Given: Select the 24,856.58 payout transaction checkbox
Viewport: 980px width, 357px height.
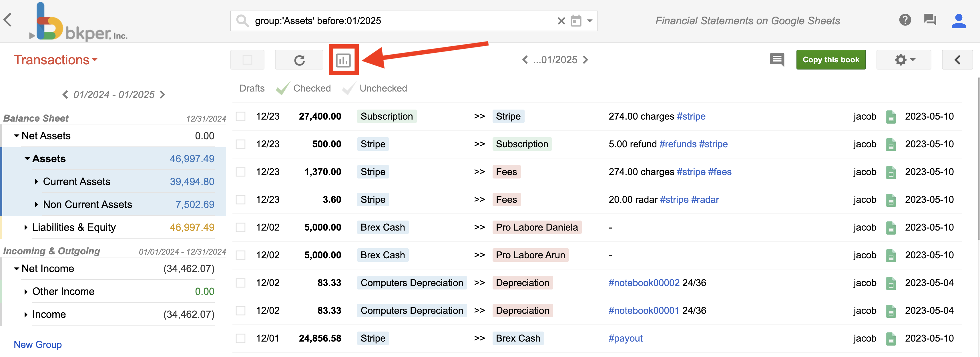Looking at the screenshot, I should coord(240,338).
